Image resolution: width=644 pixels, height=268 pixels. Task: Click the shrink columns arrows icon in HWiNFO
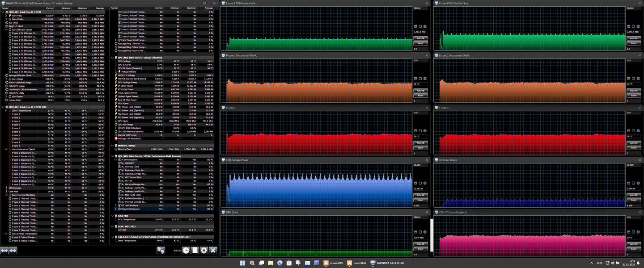13,251
